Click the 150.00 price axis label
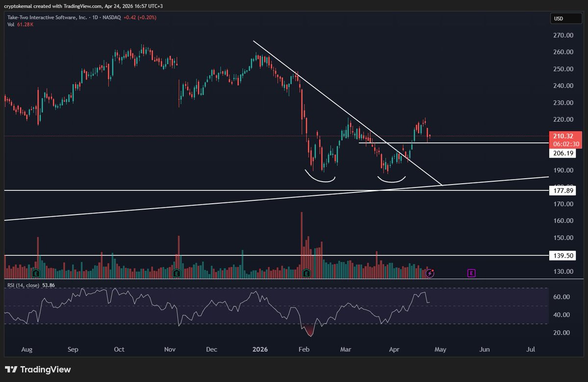 click(x=563, y=238)
